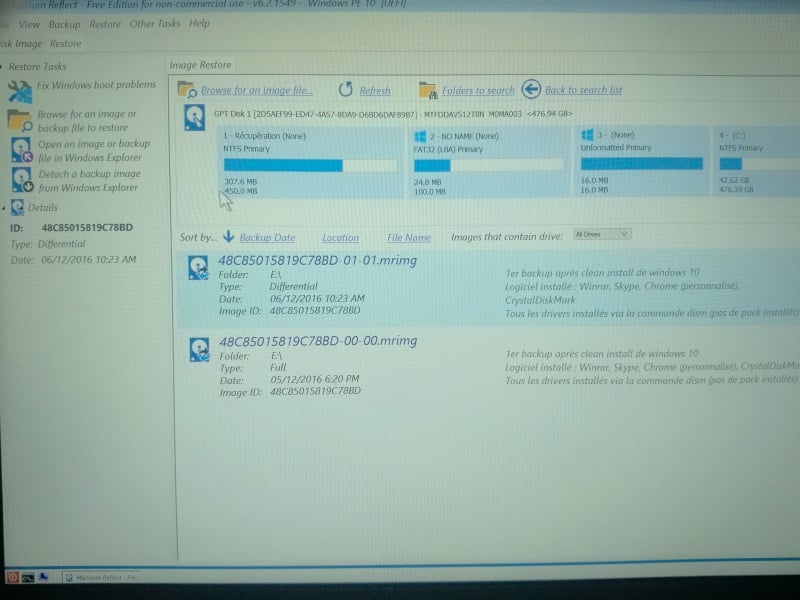Viewport: 800px width, 600px height.
Task: Click Macrium Reflect taskbar button
Action: pyautogui.click(x=102, y=578)
